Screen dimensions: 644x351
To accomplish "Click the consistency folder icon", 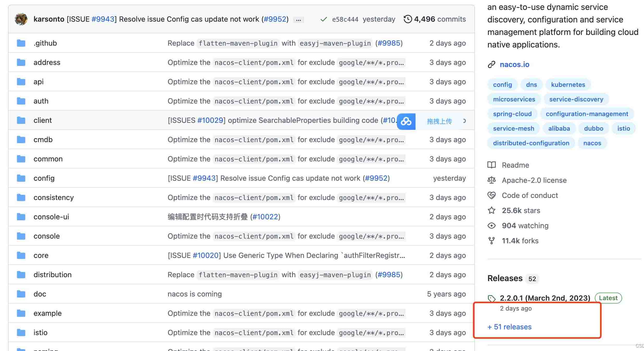I will 21,197.
